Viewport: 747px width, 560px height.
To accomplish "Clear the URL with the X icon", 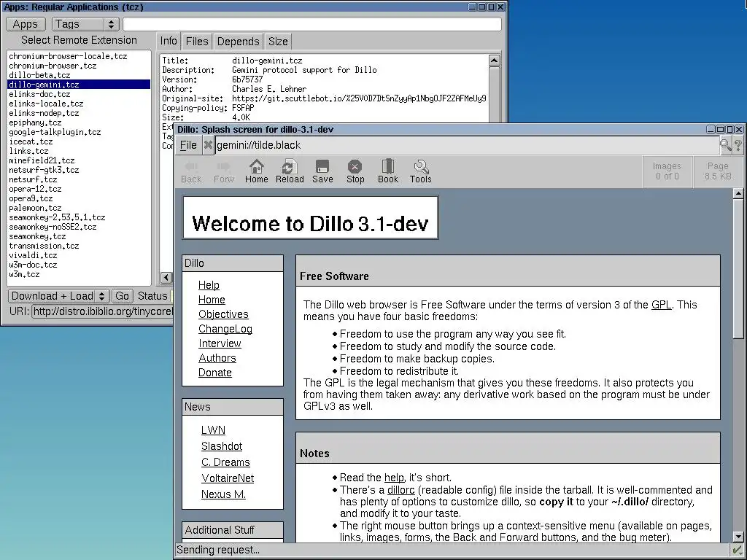I will (x=208, y=145).
